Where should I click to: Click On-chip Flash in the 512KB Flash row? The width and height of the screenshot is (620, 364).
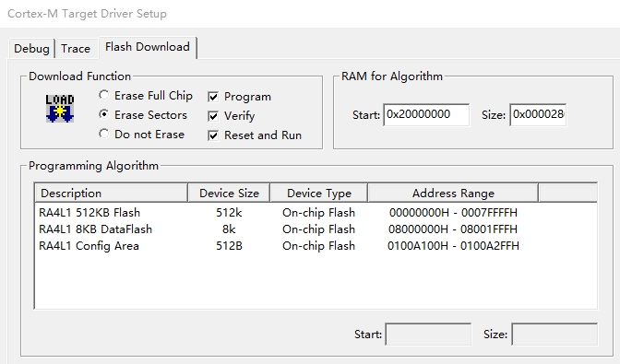coord(318,212)
